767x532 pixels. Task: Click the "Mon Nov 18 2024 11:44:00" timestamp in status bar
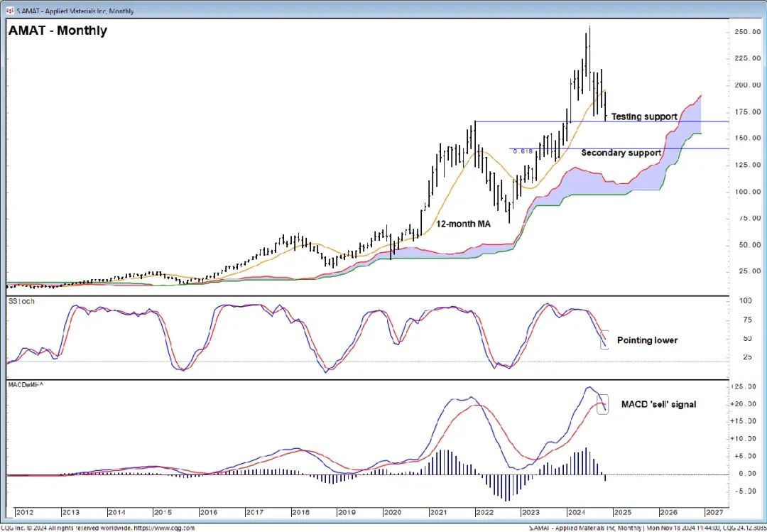click(682, 528)
